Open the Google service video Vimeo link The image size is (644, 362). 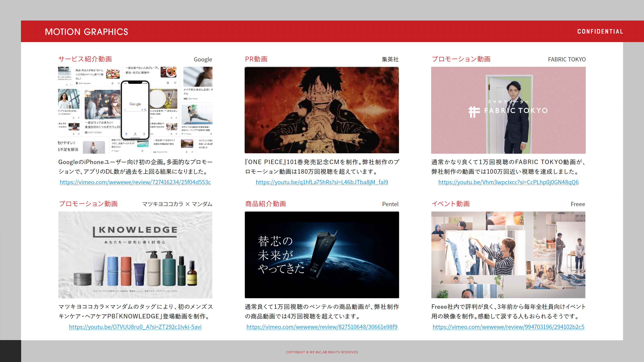[x=135, y=182]
